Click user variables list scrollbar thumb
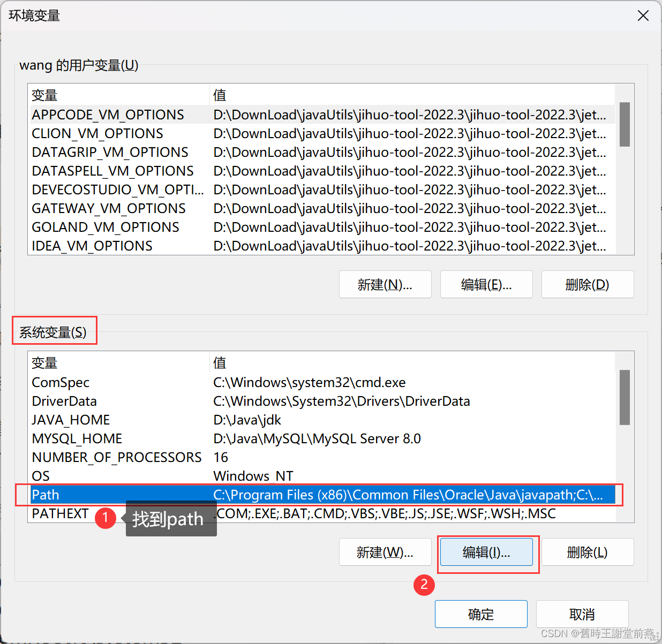The image size is (662, 644). [x=625, y=124]
